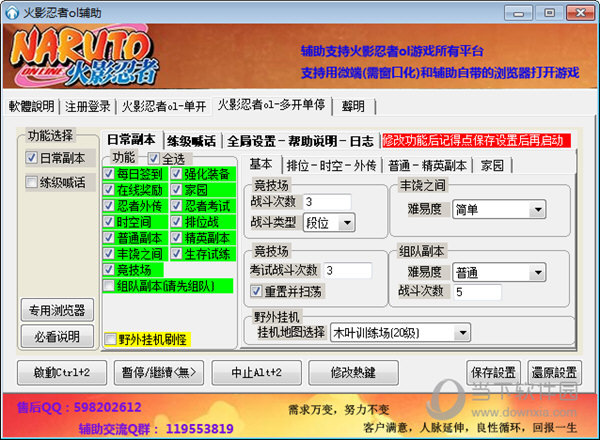Toggle 日常副本 checkbox in 功能选择
Screen dimensions: 600x440
[31, 158]
